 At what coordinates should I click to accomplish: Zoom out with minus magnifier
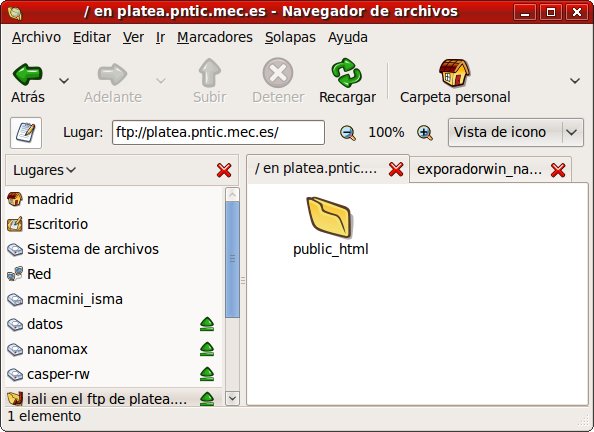coord(348,133)
